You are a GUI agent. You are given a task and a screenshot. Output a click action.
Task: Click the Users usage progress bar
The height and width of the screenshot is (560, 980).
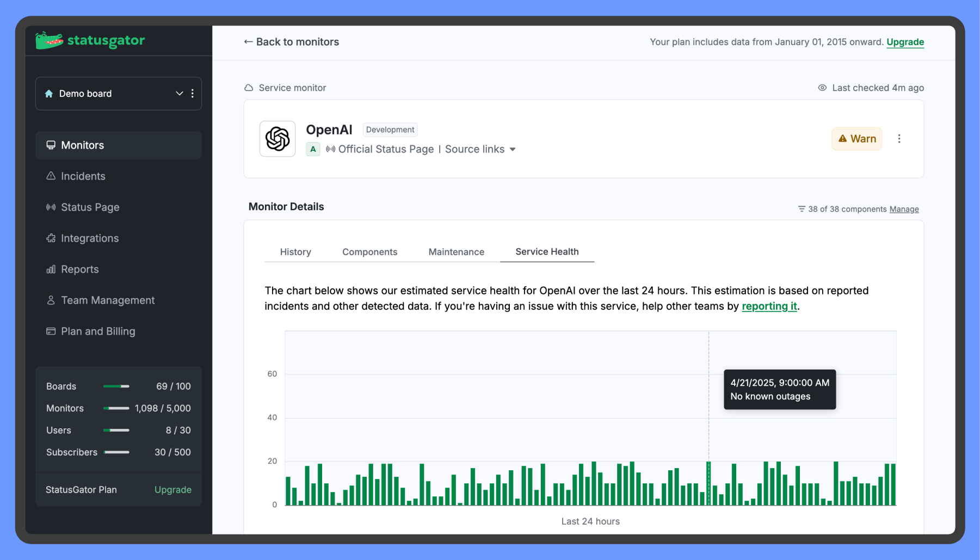pyautogui.click(x=116, y=430)
